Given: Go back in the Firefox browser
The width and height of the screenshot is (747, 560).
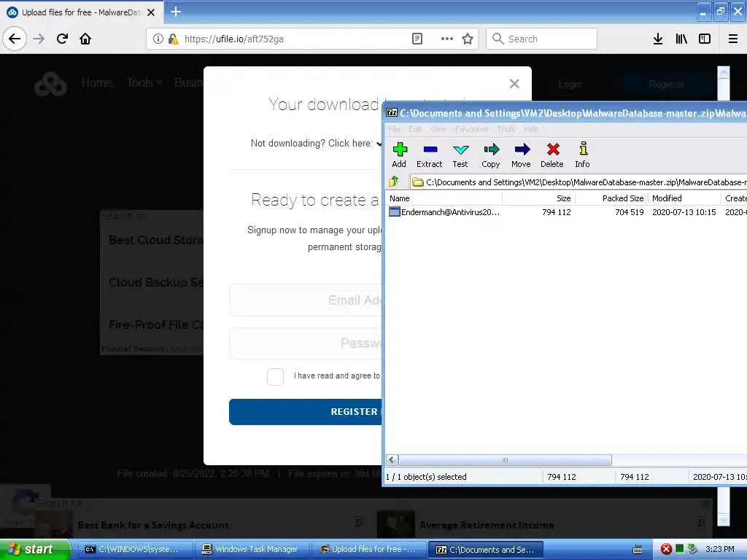Looking at the screenshot, I should click(15, 39).
